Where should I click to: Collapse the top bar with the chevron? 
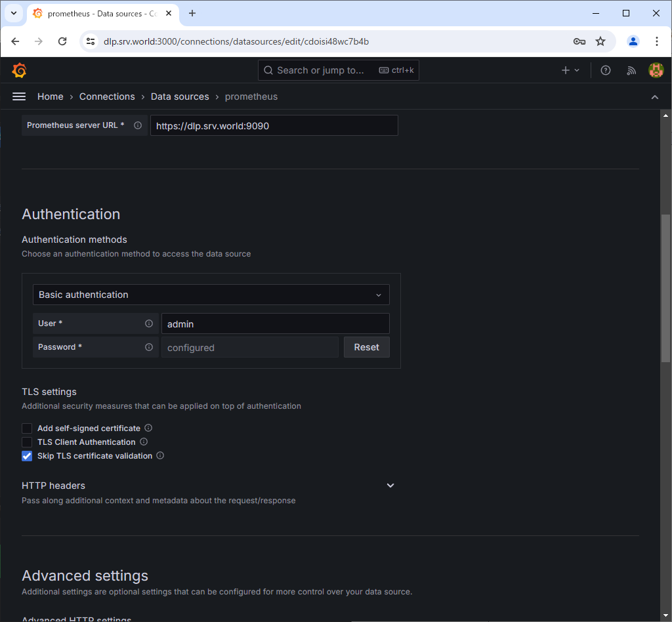point(655,97)
